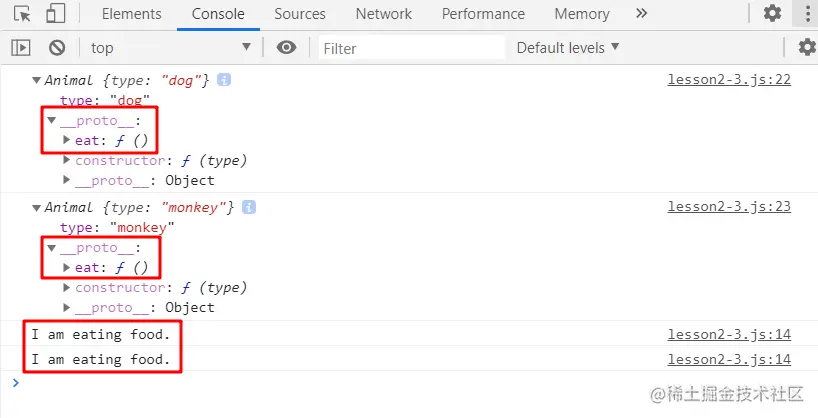Collapse the __proto__ of the monkey object
The width and height of the screenshot is (818, 418).
pos(52,248)
